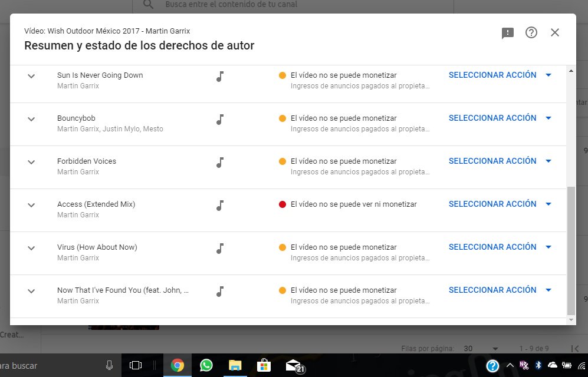Click the orange status dot for Sun Is Never Going Down

point(282,75)
